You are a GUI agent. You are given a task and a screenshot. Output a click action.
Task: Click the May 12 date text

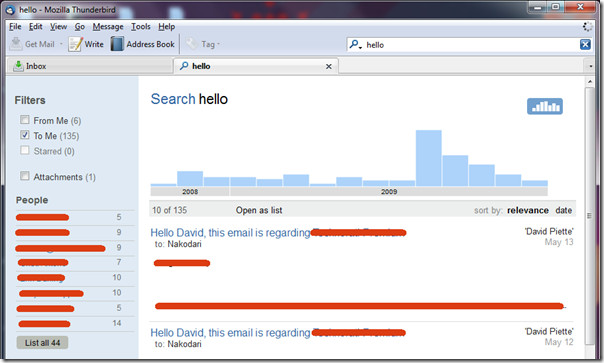coord(559,342)
